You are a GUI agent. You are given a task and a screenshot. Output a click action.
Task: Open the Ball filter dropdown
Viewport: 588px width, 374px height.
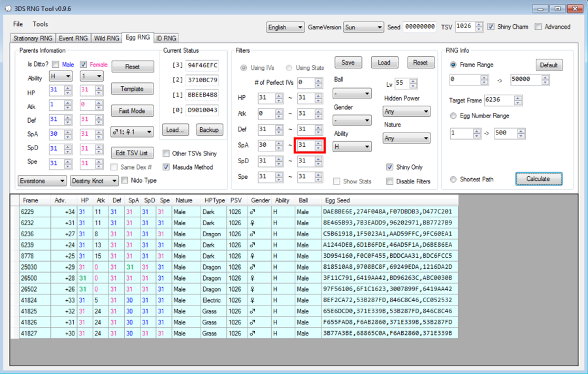(x=351, y=93)
